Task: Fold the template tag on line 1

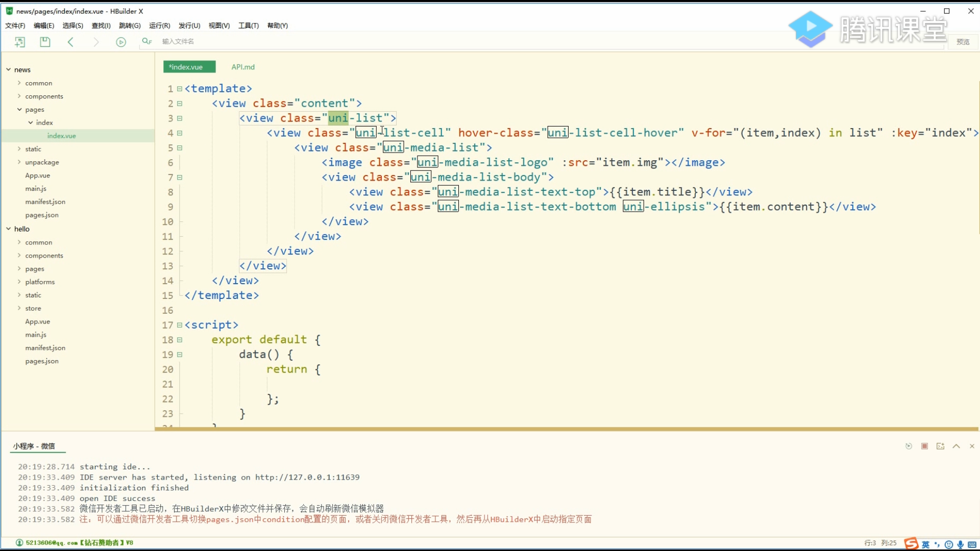Action: pyautogui.click(x=180, y=89)
